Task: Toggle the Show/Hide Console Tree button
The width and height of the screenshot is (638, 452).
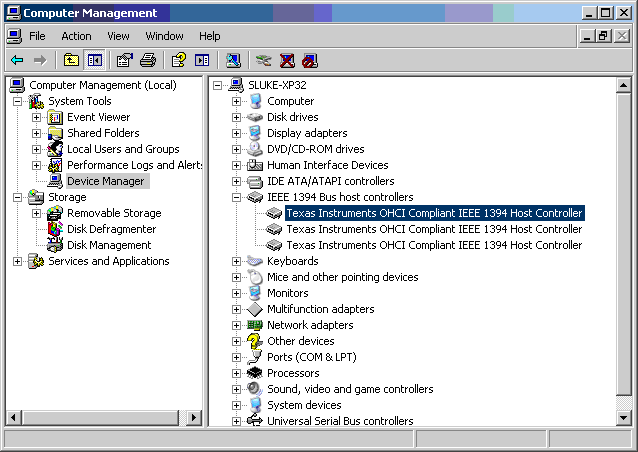Action: pos(94,60)
